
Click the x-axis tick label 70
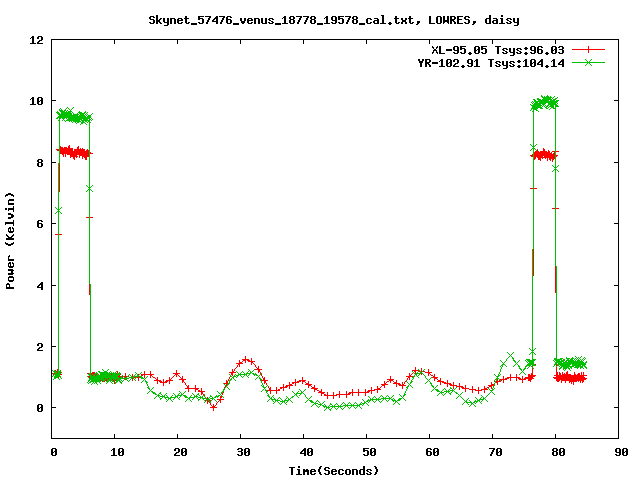coord(495,452)
